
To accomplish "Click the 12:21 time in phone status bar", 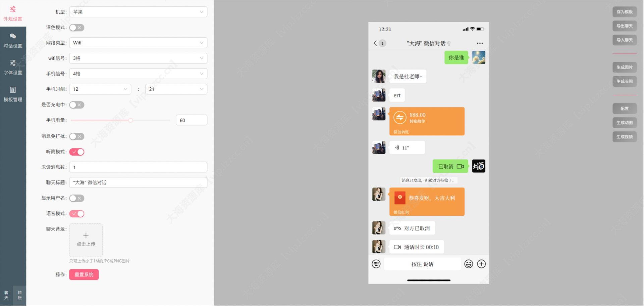I will tap(385, 29).
